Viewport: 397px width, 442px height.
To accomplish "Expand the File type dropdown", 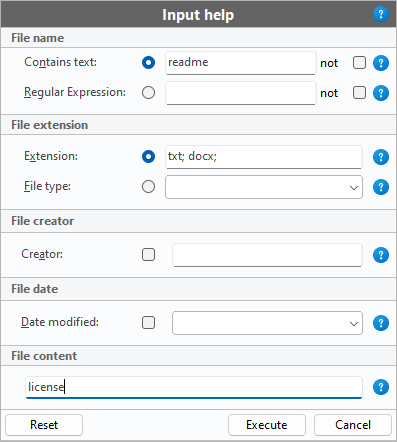I will (x=264, y=187).
